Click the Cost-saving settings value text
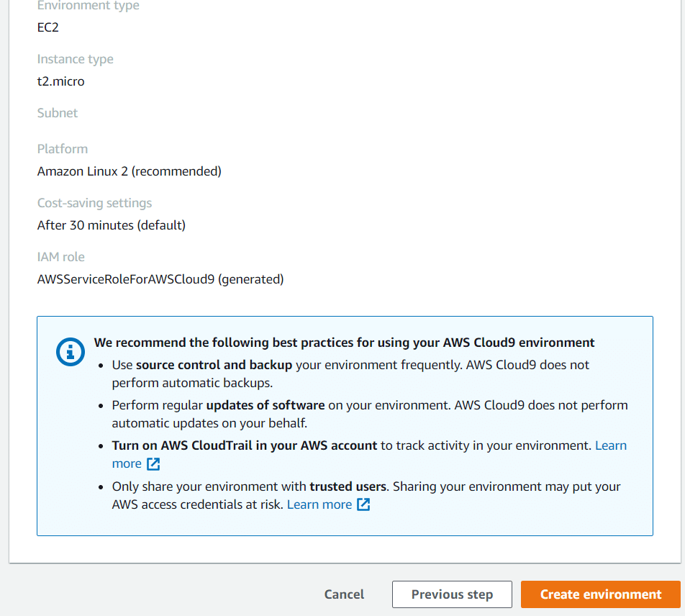Viewport: 685px width, 616px height. point(111,225)
